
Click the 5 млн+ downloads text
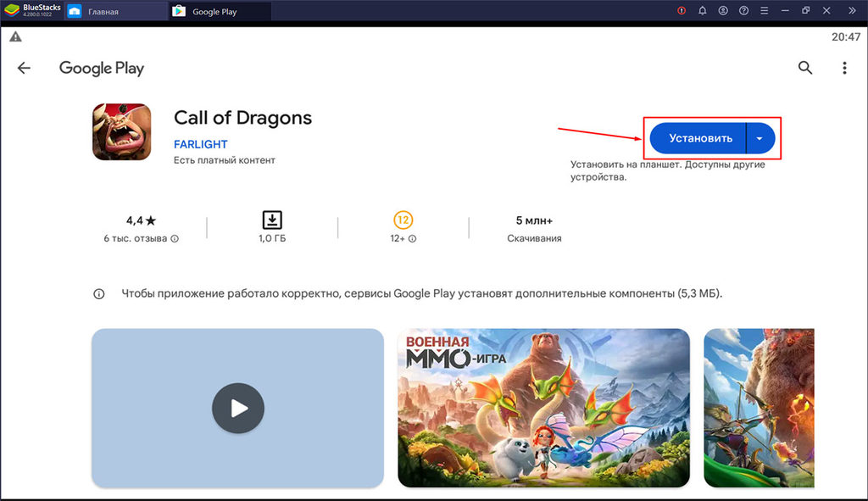(x=534, y=220)
